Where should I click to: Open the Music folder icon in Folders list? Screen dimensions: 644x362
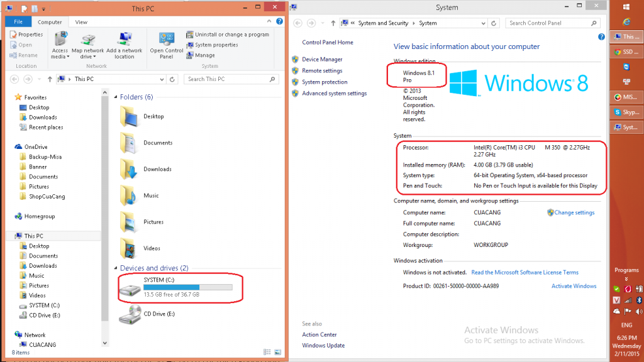(128, 196)
